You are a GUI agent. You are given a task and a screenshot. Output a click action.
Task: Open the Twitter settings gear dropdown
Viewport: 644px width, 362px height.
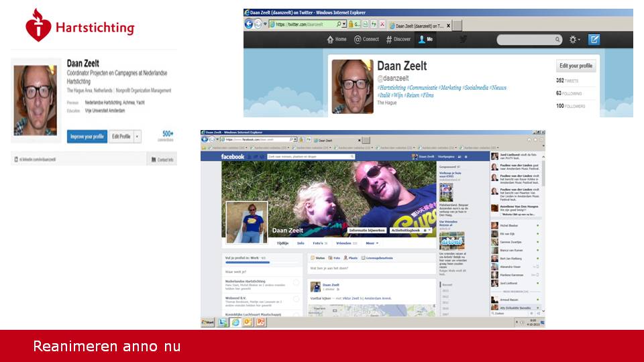tap(574, 40)
